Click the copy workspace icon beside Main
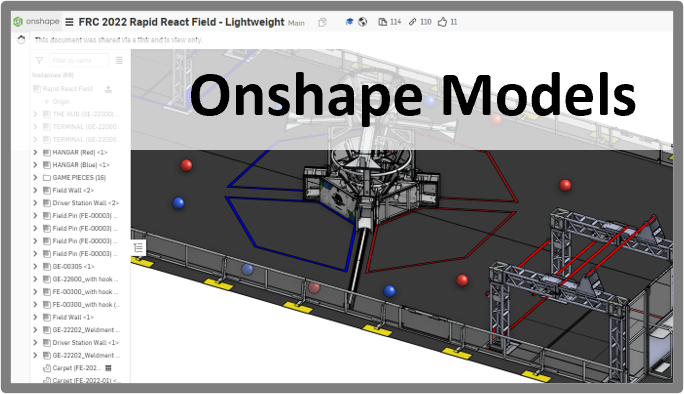684x394 pixels. [322, 22]
